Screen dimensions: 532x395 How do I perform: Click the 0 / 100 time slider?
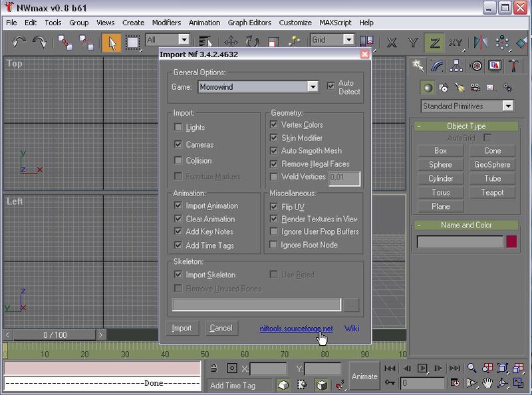(x=55, y=335)
